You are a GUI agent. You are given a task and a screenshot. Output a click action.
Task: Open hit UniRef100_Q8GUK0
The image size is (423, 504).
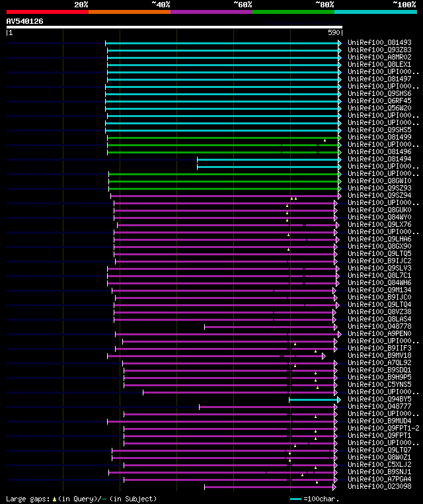[x=379, y=210]
